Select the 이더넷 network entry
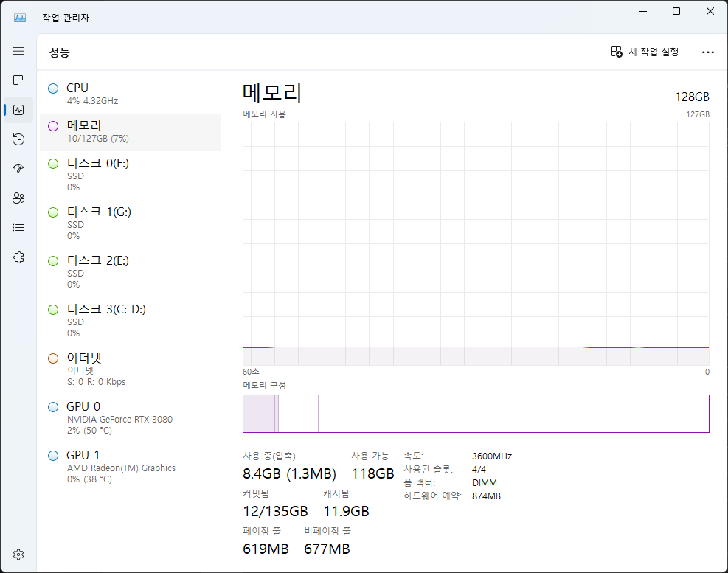Viewport: 728px width, 573px height. (130, 369)
